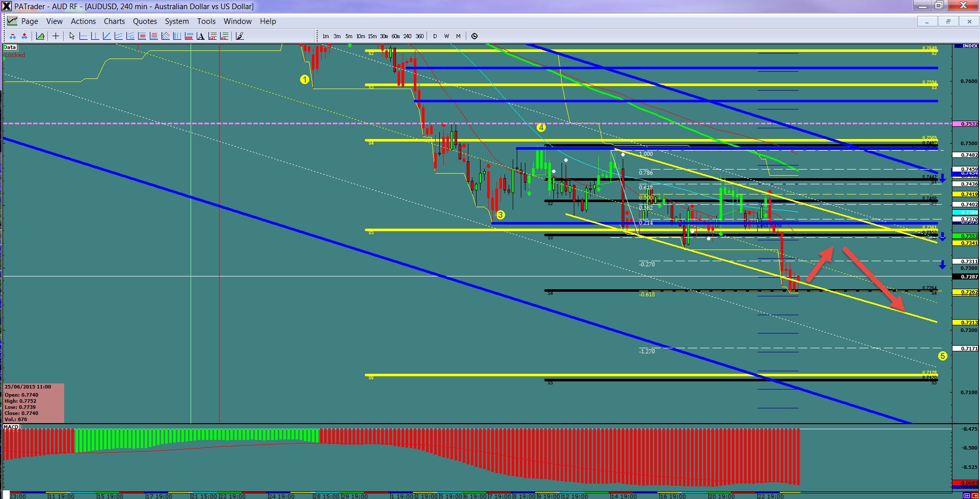
Task: Click the PATrader X logo in title bar
Action: (x=6, y=6)
